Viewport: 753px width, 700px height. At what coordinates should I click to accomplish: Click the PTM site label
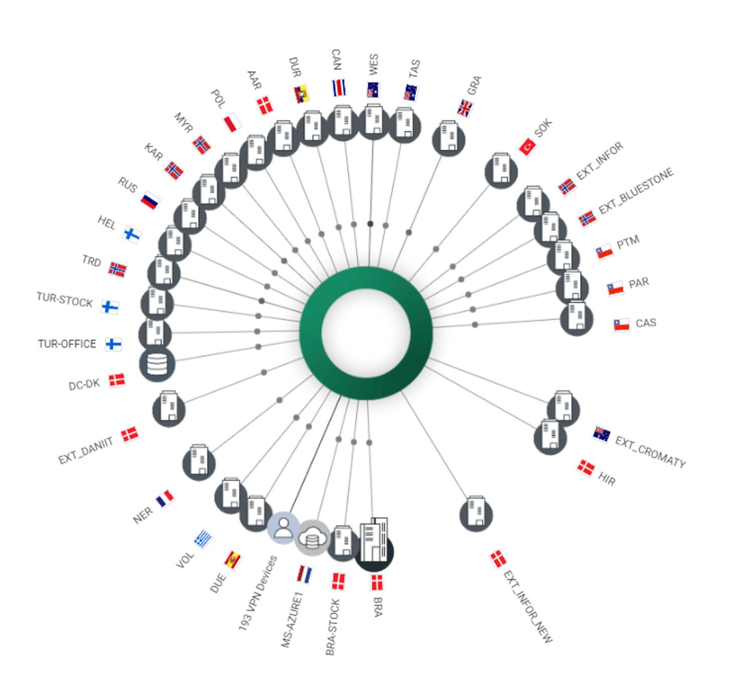click(628, 242)
